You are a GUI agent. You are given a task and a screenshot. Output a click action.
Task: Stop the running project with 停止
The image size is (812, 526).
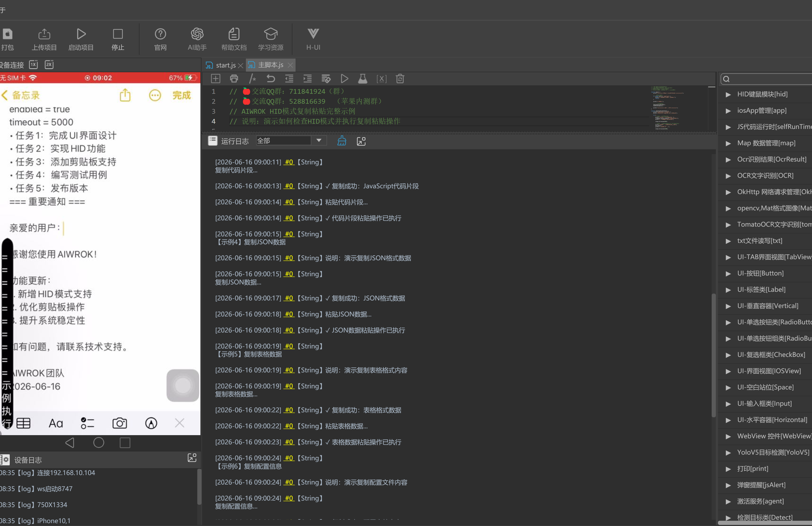[118, 39]
